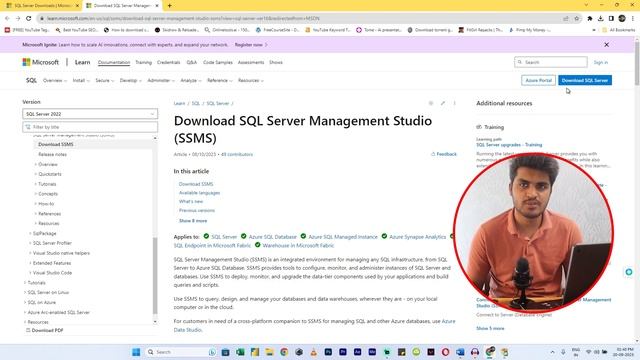
Task: Launch VLC from the taskbar
Action: point(313,352)
